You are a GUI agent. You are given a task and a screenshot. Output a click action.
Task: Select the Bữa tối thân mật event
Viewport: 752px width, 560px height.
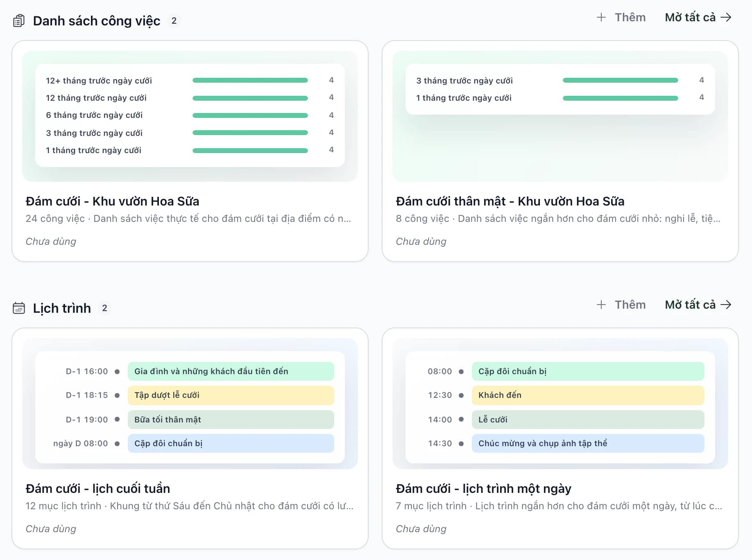point(231,420)
